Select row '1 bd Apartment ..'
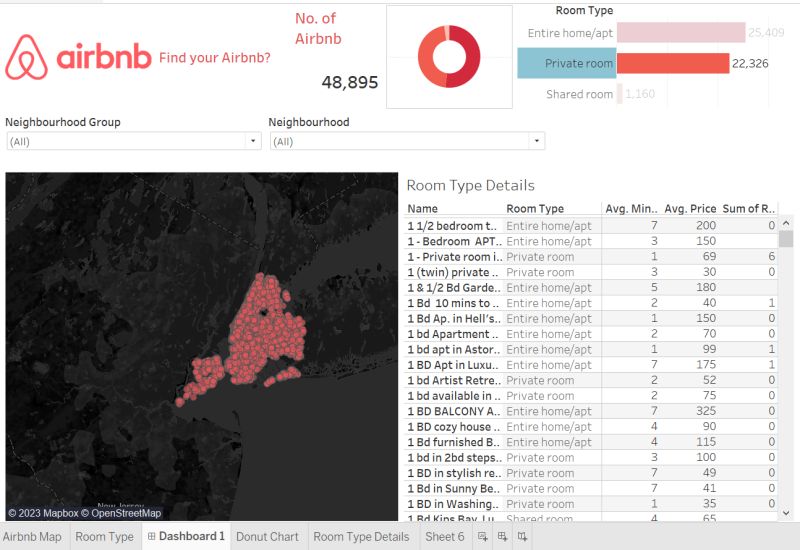The image size is (800, 550). point(592,334)
